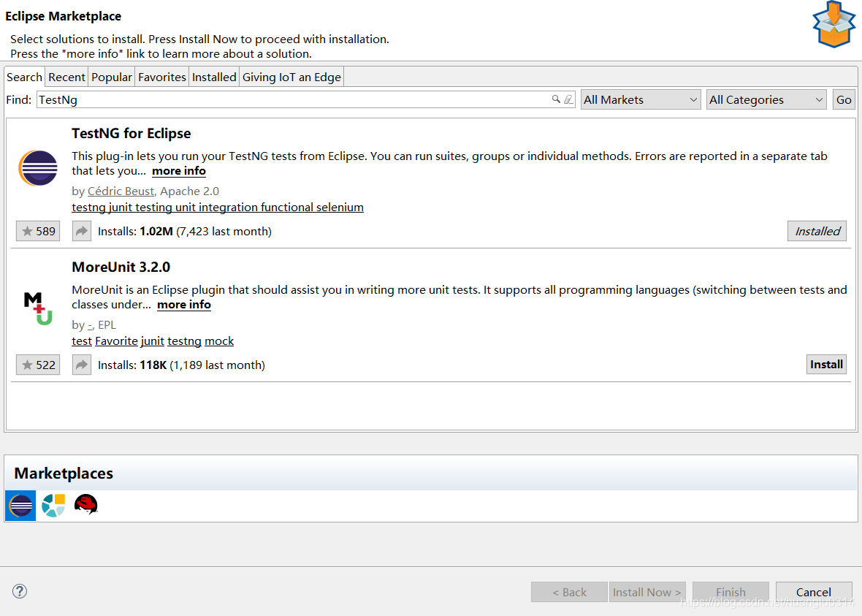Switch to the Search tab
The width and height of the screenshot is (862, 616).
pyautogui.click(x=24, y=77)
